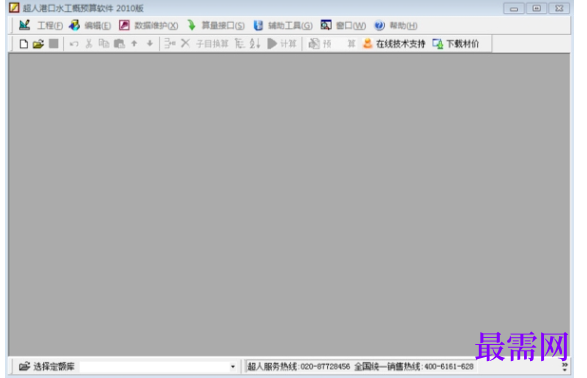Click the status bar overflow chevron
This screenshot has width=587, height=378.
[565, 366]
